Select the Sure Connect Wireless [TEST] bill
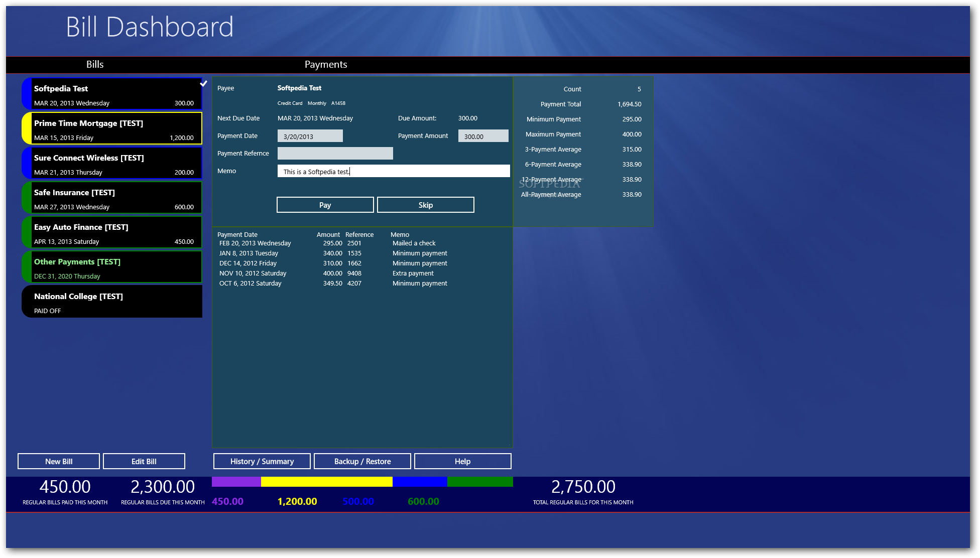Screen dimensions: 980x558 [x=112, y=163]
